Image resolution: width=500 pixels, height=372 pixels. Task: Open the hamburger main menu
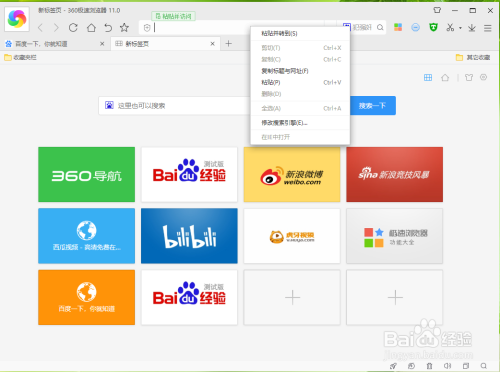click(x=488, y=28)
